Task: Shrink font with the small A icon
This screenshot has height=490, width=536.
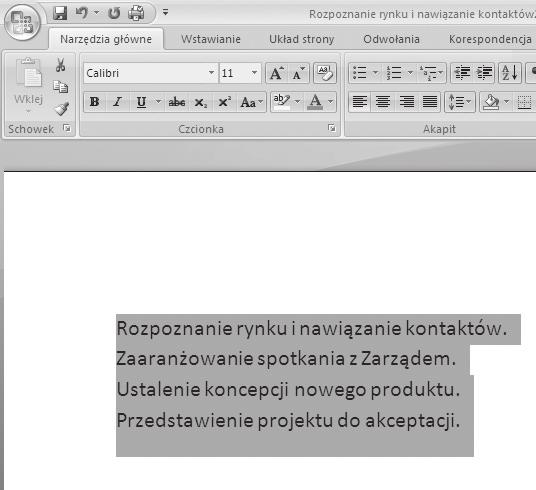Action: (x=298, y=73)
